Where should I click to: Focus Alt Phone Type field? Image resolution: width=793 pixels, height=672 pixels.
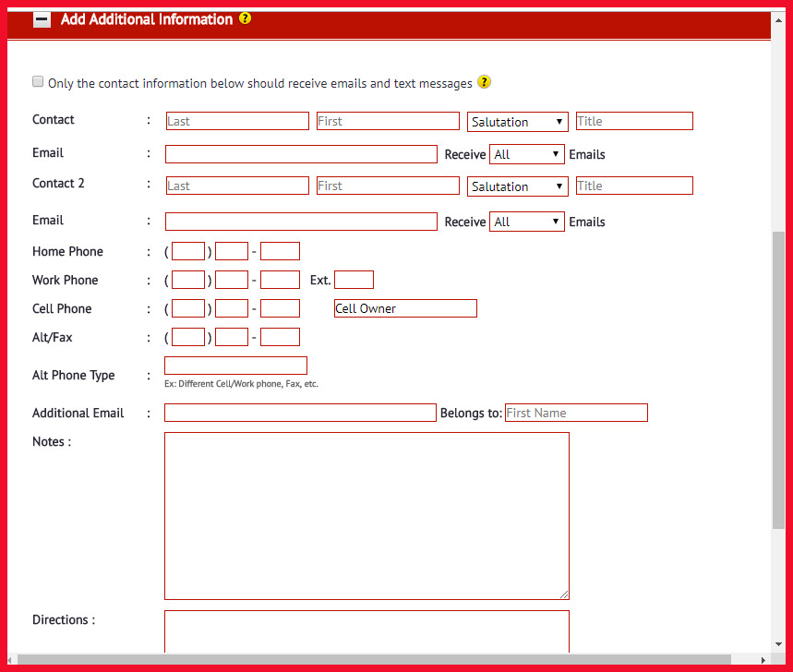[235, 366]
